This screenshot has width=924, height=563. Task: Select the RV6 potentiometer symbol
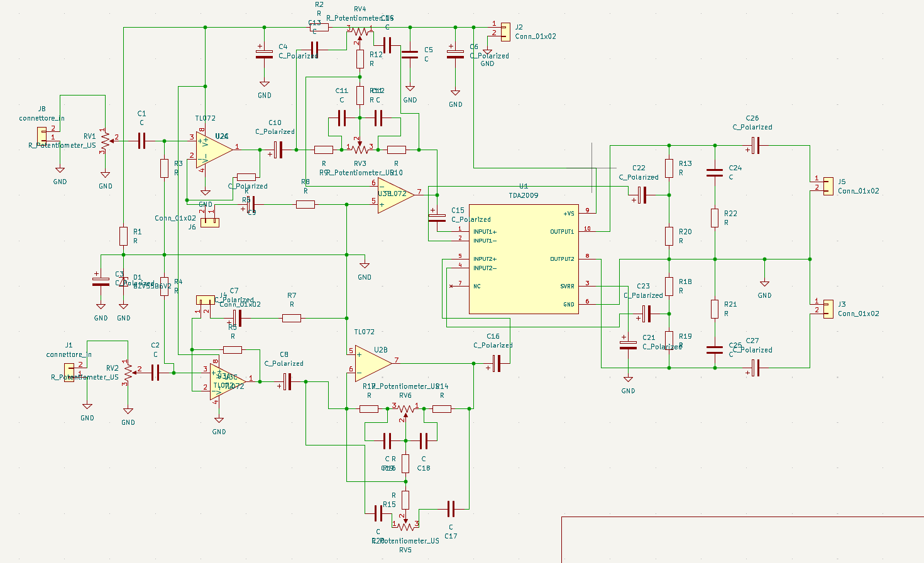[405, 411]
